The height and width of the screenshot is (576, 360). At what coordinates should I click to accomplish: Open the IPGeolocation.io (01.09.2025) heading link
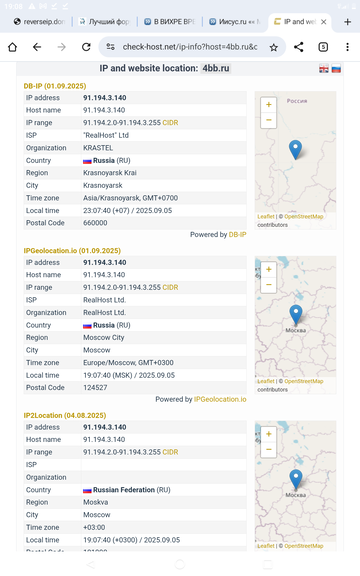[x=72, y=251]
